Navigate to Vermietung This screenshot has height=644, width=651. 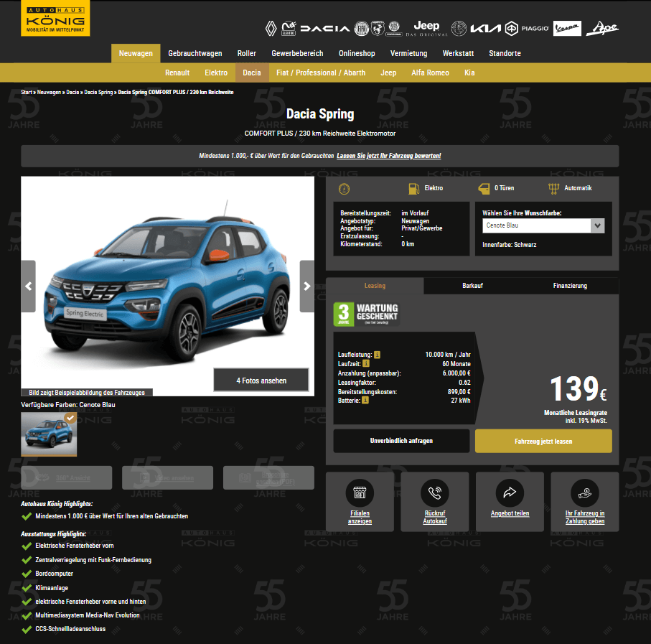point(408,53)
